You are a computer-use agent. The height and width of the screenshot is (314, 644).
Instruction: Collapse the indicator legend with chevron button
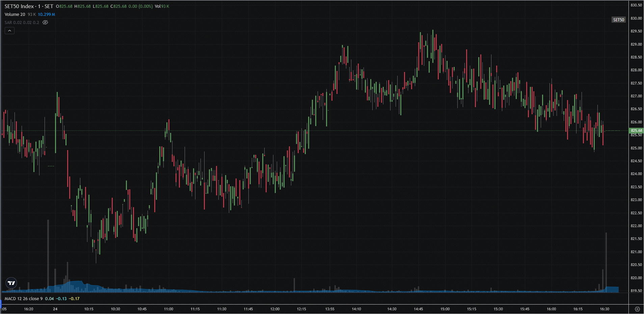pyautogui.click(x=9, y=31)
